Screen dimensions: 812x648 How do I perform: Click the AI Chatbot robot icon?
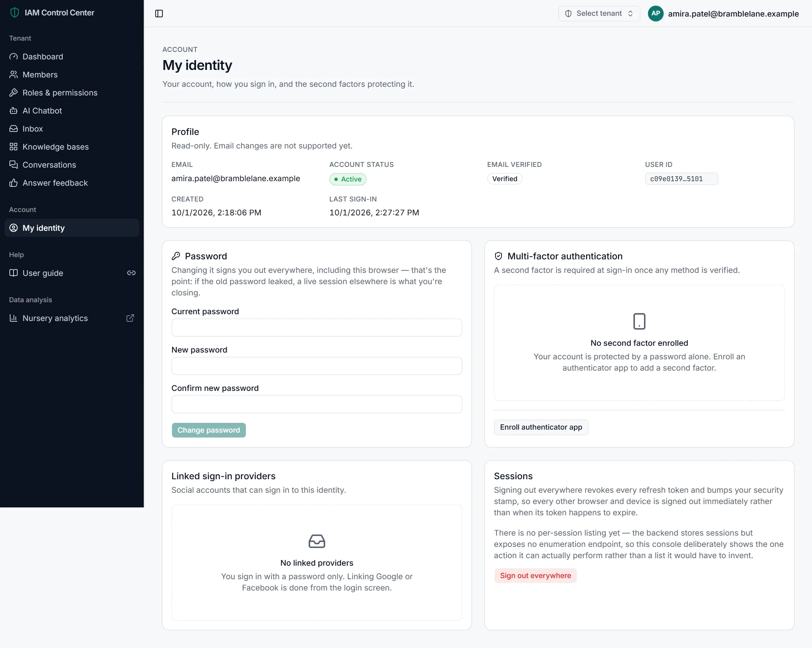[14, 111]
